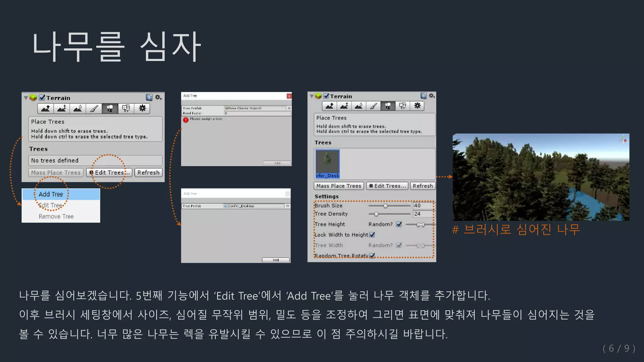Click Refresh button in right panel
Viewport: 644px width, 362px height.
tap(423, 186)
